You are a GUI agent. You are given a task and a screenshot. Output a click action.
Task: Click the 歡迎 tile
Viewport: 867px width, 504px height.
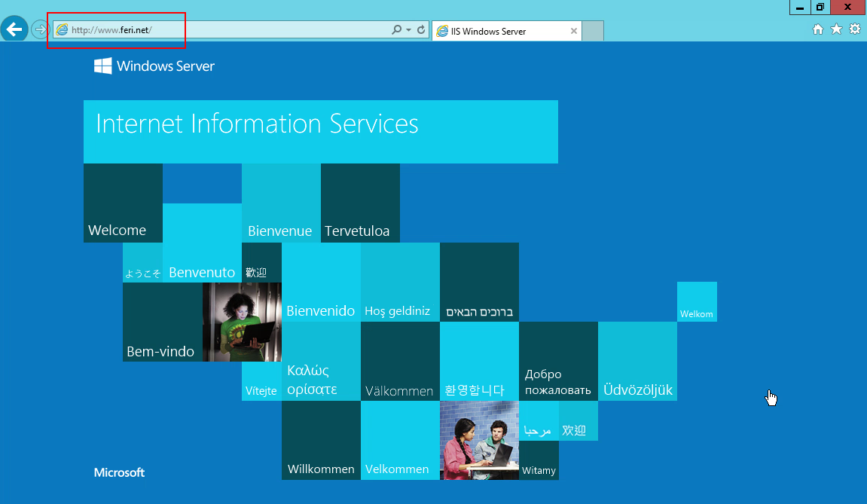point(261,263)
